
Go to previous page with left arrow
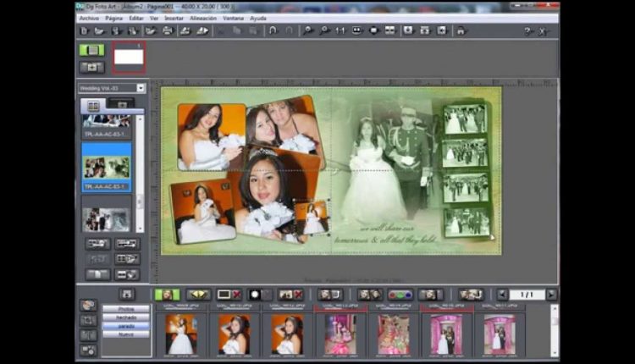(x=502, y=295)
